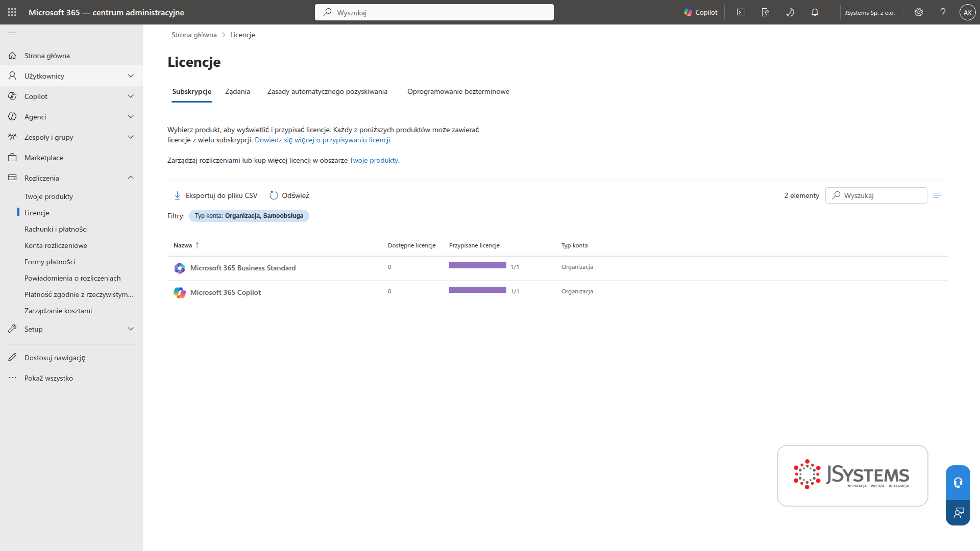Click the Dostępne licencje column header
The height and width of the screenshot is (551, 980).
click(412, 245)
